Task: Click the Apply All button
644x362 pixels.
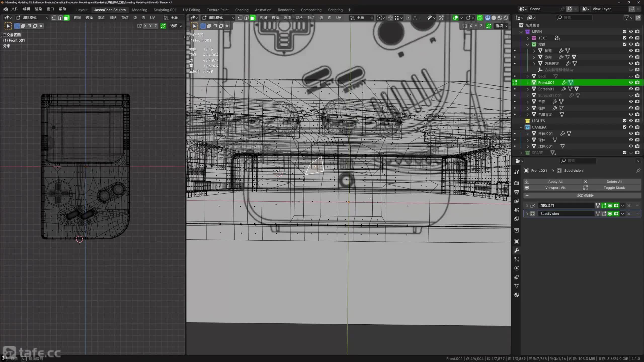Action: [x=553, y=182]
